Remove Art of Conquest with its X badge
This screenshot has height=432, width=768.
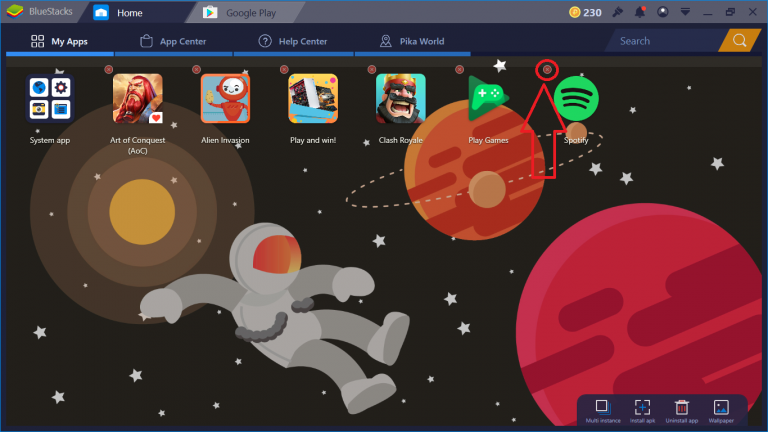pyautogui.click(x=109, y=70)
